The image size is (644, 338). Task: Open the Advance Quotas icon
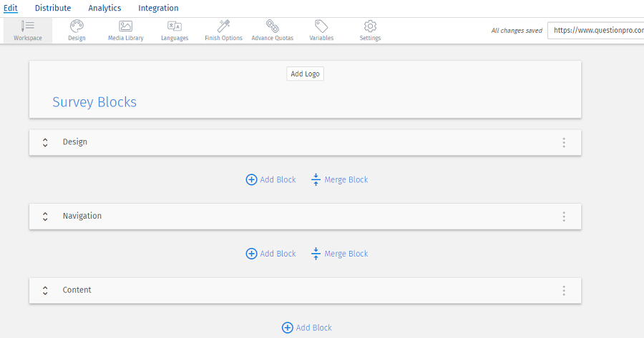point(273,26)
